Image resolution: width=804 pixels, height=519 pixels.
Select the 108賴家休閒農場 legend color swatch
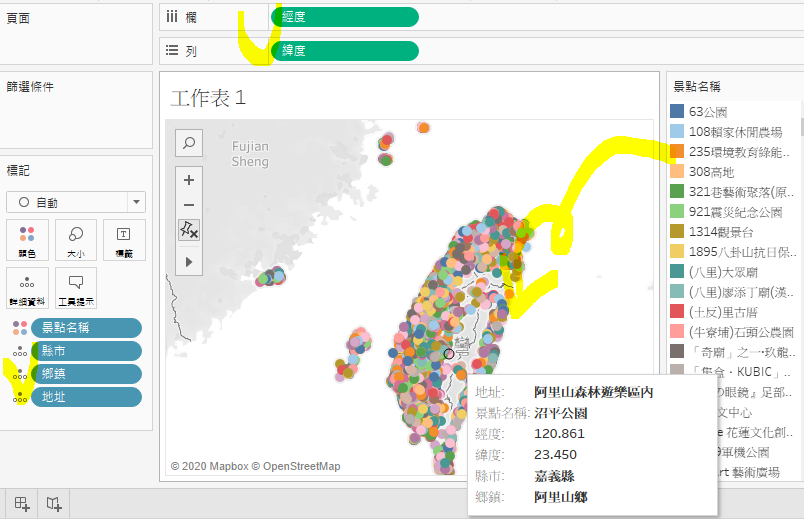677,131
